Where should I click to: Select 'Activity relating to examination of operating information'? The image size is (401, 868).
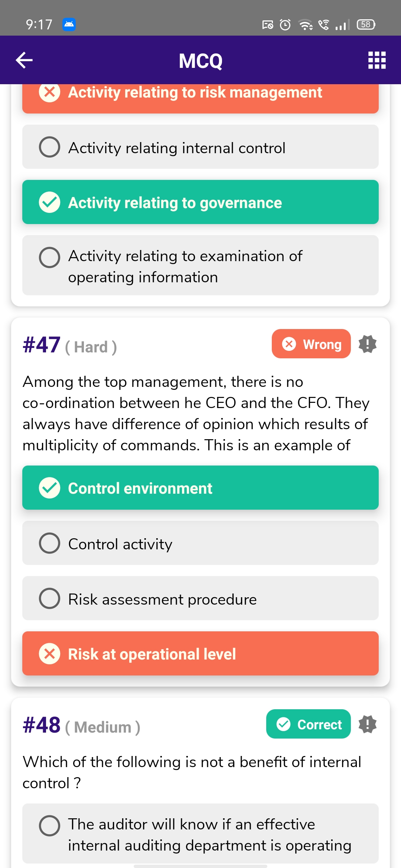pyautogui.click(x=200, y=266)
